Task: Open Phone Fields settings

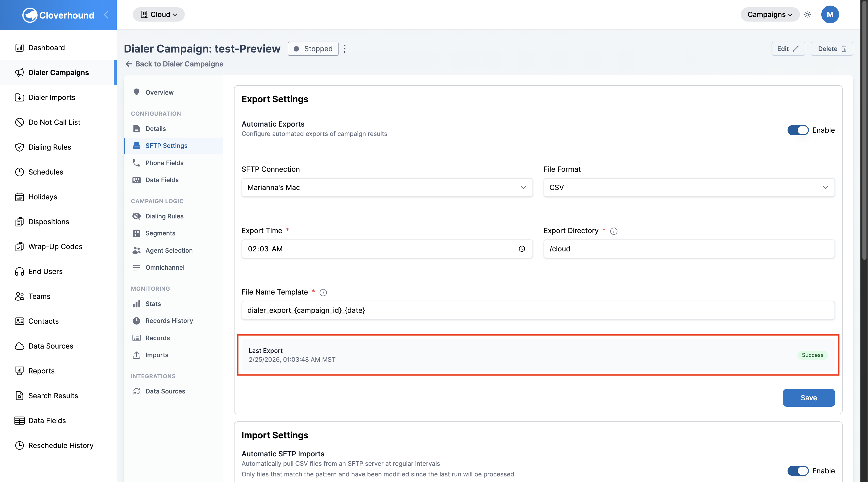Action: [173, 163]
